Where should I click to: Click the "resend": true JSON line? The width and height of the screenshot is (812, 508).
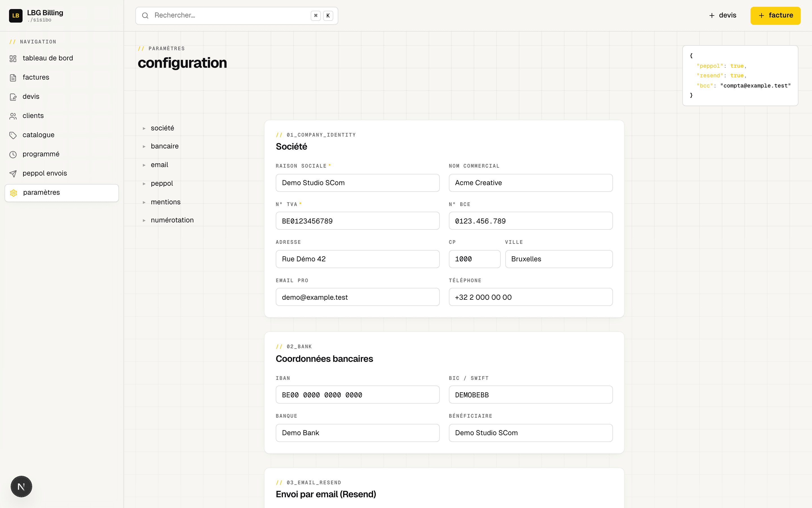[721, 76]
